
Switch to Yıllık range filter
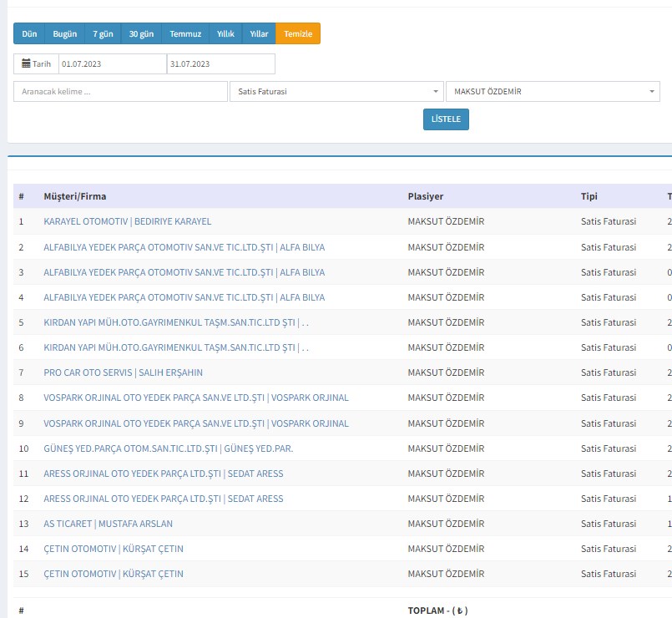coord(225,33)
